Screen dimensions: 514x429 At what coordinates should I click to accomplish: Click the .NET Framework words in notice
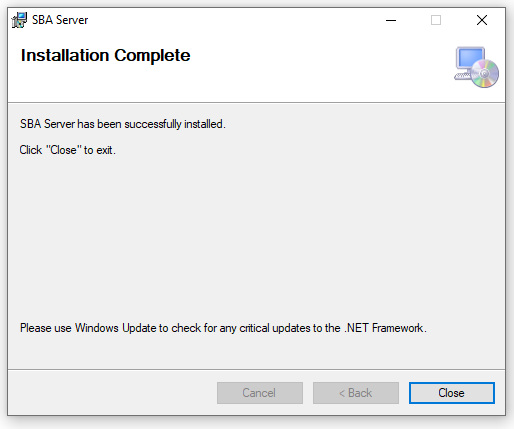[x=385, y=328]
